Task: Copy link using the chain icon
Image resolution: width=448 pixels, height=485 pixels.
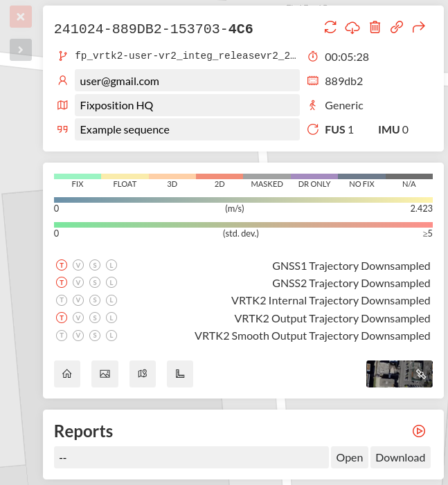Action: click(x=397, y=28)
